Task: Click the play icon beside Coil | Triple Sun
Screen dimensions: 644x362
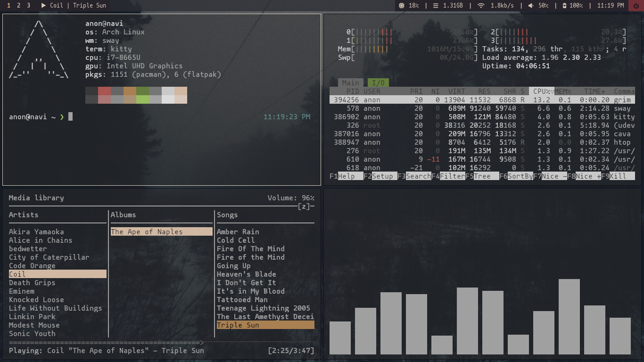Action: [x=43, y=6]
